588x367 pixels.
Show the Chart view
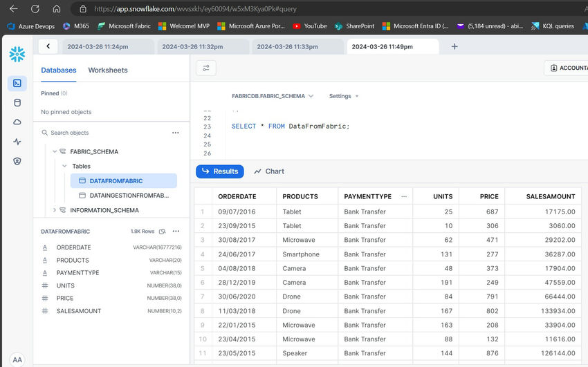(x=269, y=171)
